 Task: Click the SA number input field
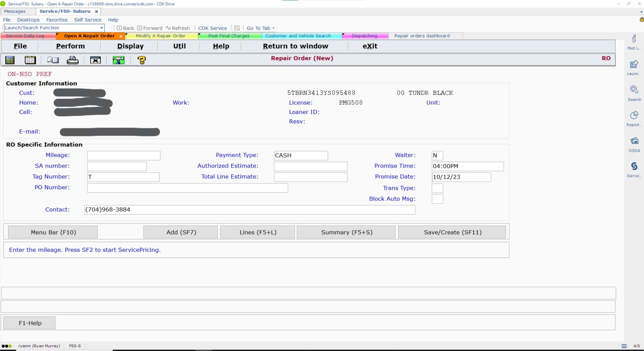pos(117,166)
